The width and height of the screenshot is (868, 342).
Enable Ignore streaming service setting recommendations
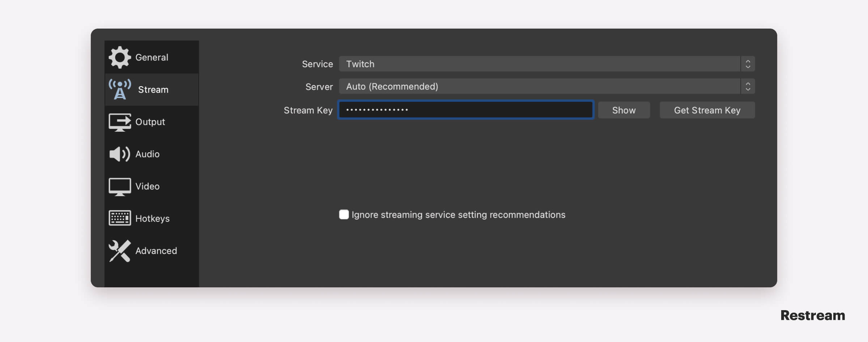click(x=344, y=215)
